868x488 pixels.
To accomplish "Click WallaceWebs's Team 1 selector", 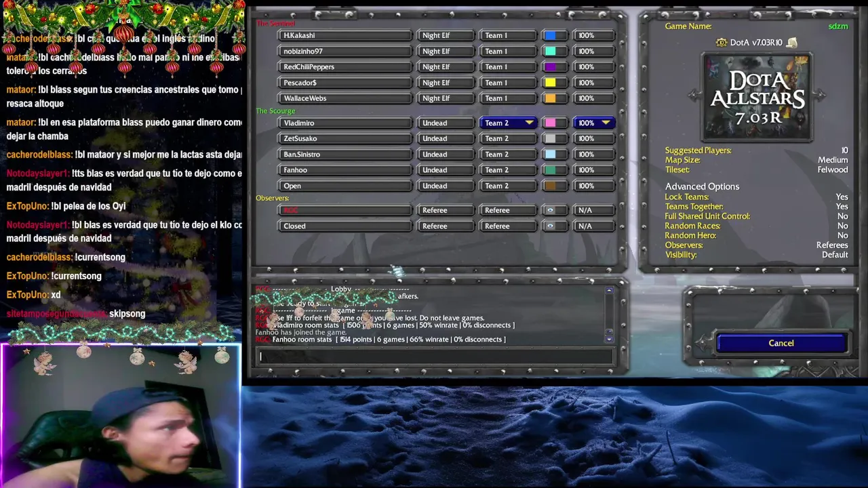I will coord(509,98).
